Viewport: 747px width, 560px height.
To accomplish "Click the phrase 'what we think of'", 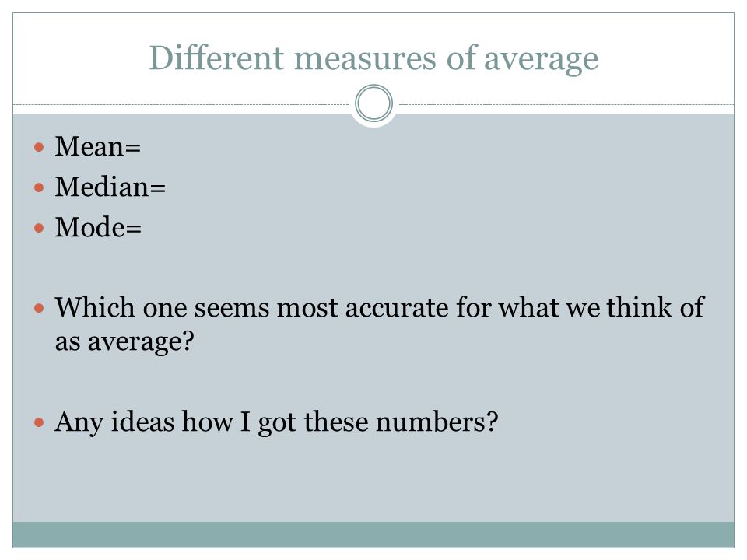I will pyautogui.click(x=601, y=307).
